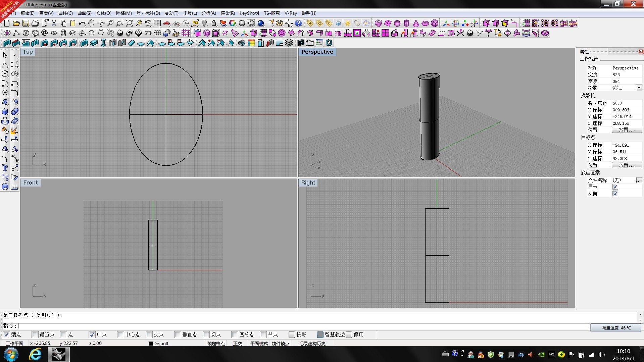Toggle the 显示 (Show) wallpaper checkbox

615,187
